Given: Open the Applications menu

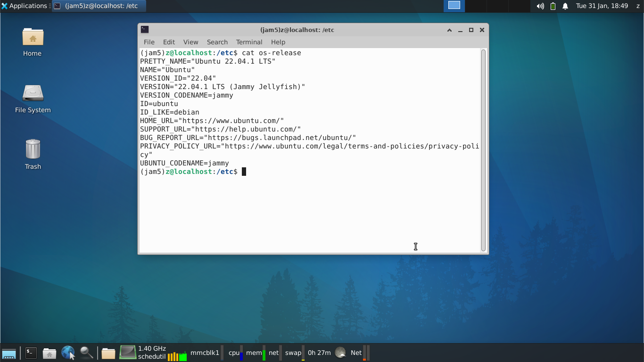Looking at the screenshot, I should coord(25,6).
